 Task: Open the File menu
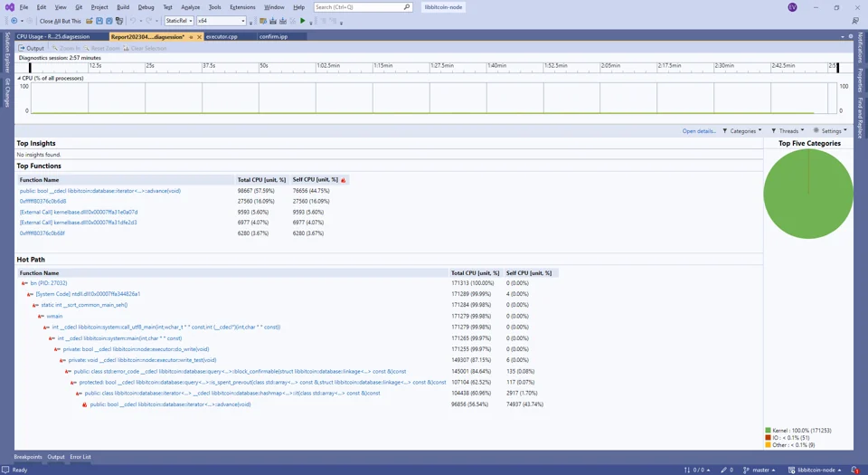[24, 7]
